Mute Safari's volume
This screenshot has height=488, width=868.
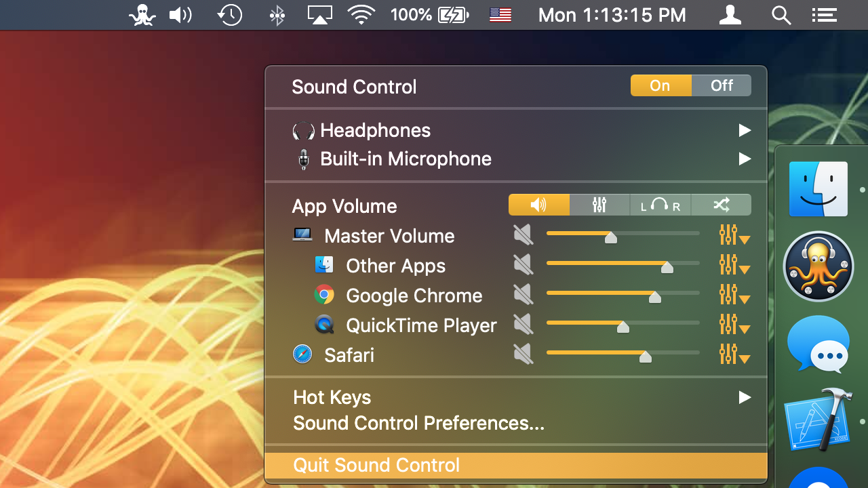pyautogui.click(x=523, y=354)
